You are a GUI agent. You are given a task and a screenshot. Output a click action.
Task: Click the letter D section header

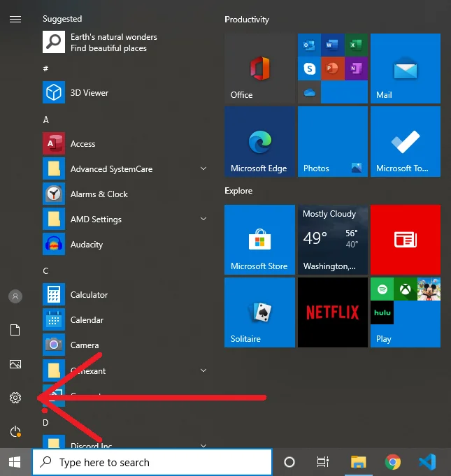[45, 422]
